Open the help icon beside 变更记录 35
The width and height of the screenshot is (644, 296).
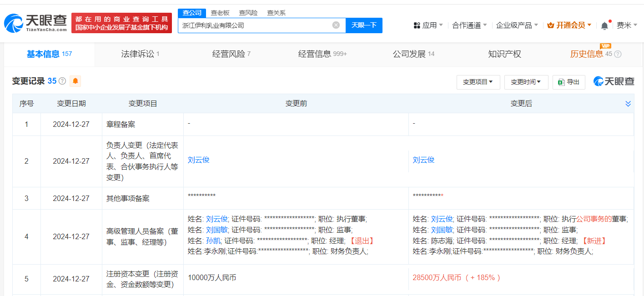[62, 81]
